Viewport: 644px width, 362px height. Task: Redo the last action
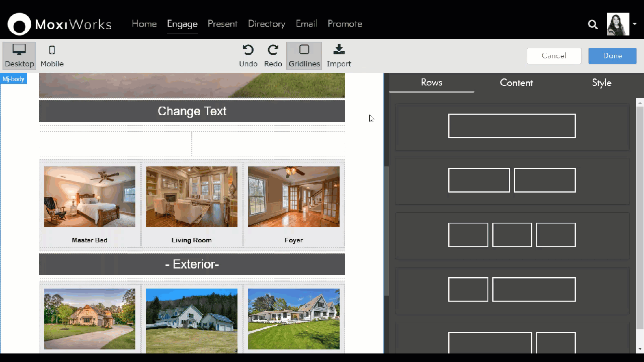pos(273,55)
